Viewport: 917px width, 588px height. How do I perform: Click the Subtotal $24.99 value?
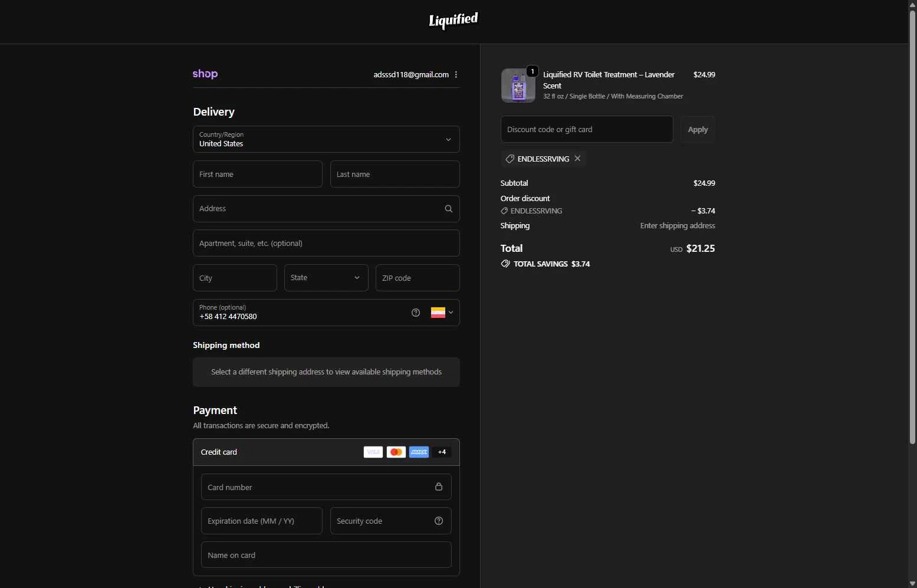704,183
